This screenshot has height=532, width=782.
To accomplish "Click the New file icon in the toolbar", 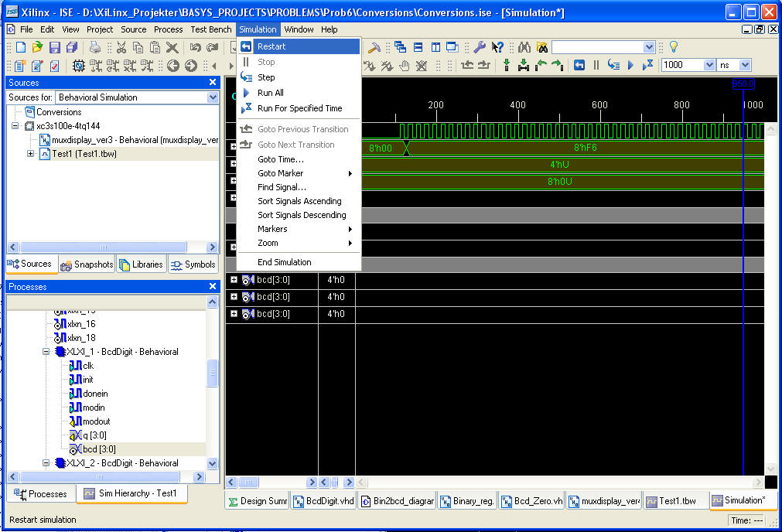I will [20, 47].
